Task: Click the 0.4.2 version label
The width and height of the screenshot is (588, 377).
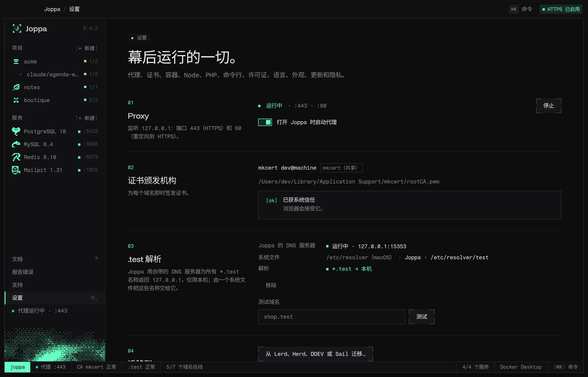Action: tap(90, 28)
